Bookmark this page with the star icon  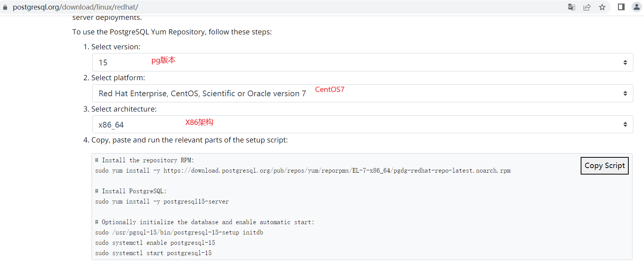pyautogui.click(x=602, y=7)
